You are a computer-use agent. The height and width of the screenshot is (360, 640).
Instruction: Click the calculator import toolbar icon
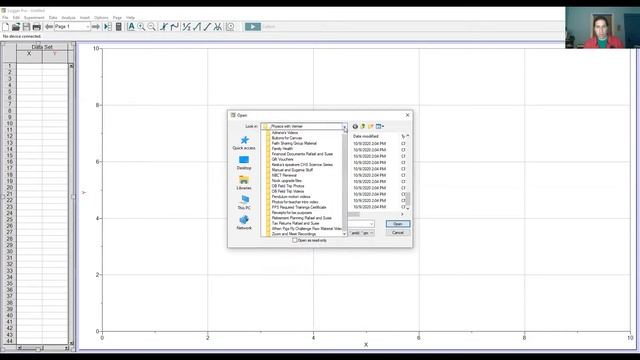tap(118, 27)
